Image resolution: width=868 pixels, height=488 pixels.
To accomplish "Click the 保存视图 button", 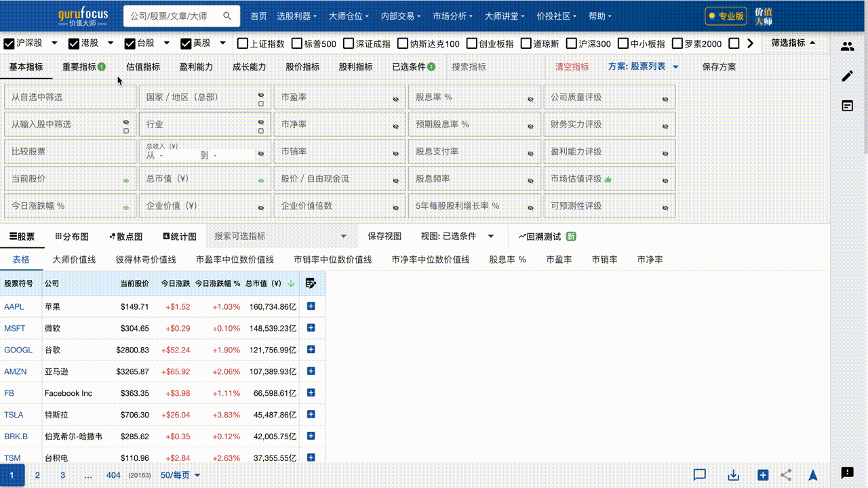I will [384, 237].
